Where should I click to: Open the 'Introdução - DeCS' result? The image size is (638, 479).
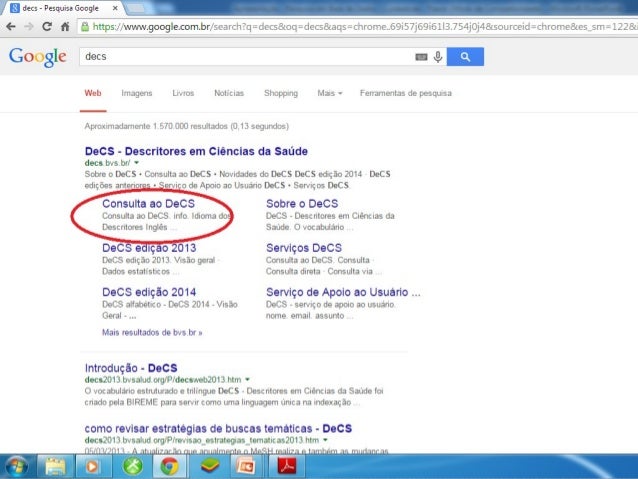[x=131, y=368]
